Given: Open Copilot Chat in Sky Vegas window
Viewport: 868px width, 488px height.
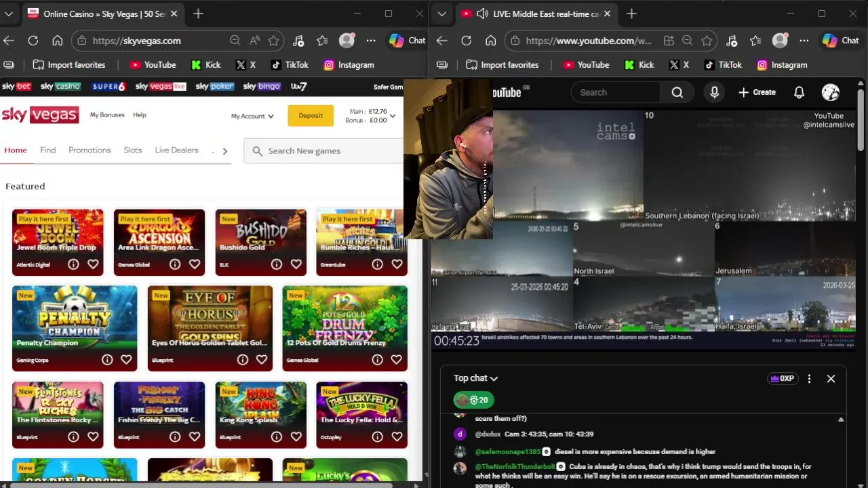Looking at the screenshot, I should coord(407,41).
